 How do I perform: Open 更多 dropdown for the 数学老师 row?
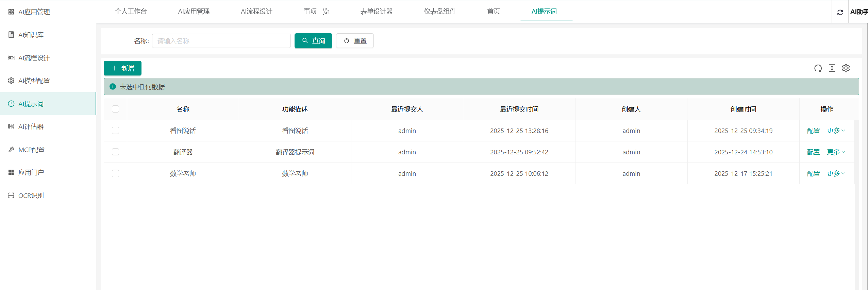(836, 173)
